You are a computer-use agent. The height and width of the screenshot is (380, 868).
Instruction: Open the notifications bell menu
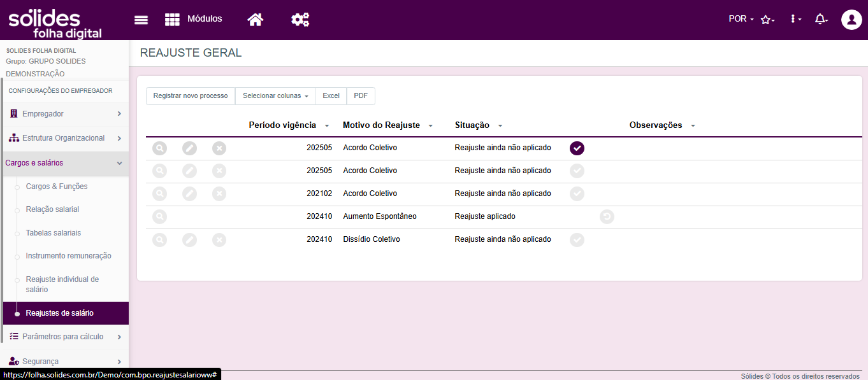point(821,19)
